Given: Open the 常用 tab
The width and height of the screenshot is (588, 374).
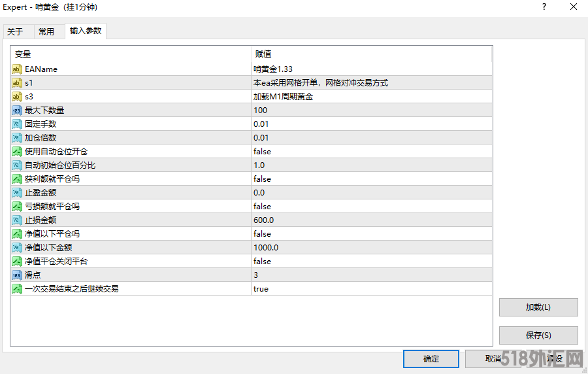Looking at the screenshot, I should 46,31.
